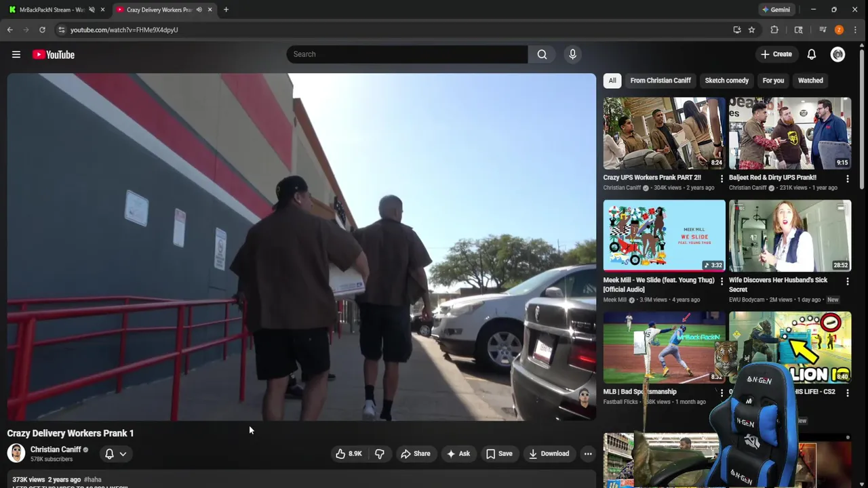Open options for Baljeet Red & Dirty UPS Prank
Viewport: 868px width, 488px height.
(847, 178)
